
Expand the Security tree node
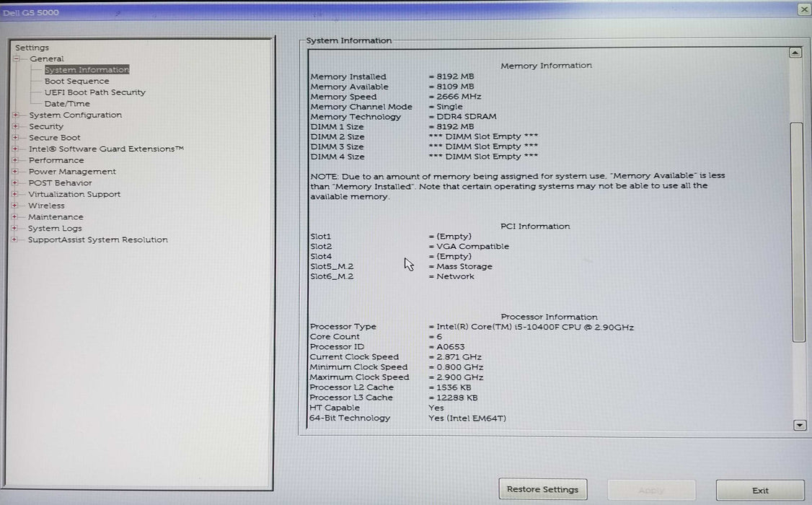[16, 126]
